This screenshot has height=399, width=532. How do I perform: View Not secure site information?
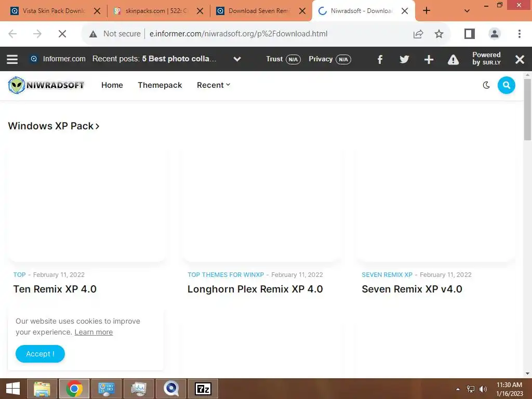115,34
